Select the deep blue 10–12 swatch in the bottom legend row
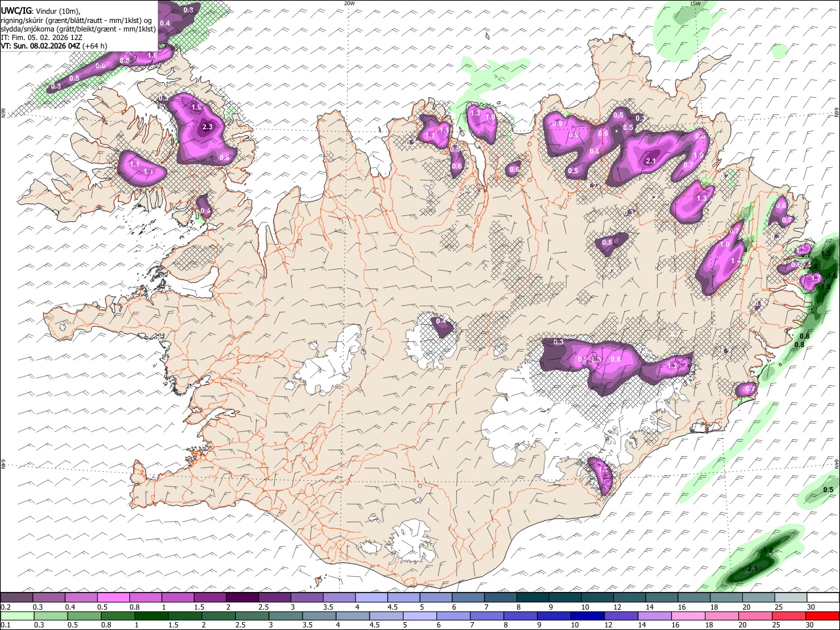840x630 pixels. [587, 616]
